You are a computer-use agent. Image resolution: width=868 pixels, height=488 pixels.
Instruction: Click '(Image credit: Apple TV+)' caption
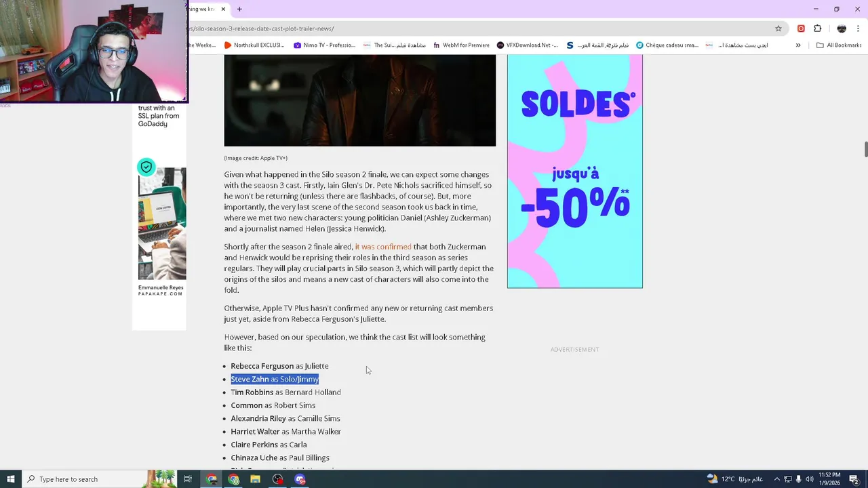click(256, 158)
